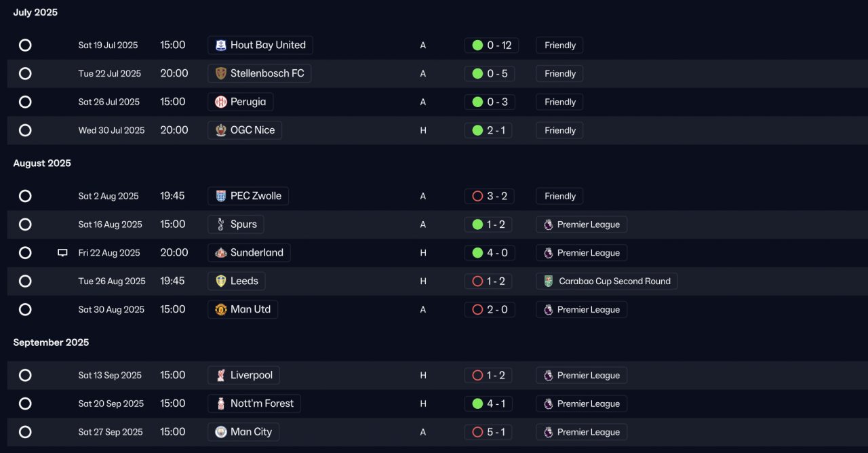The image size is (868, 453).
Task: Open the Nott'm Forest team link
Action: click(254, 403)
